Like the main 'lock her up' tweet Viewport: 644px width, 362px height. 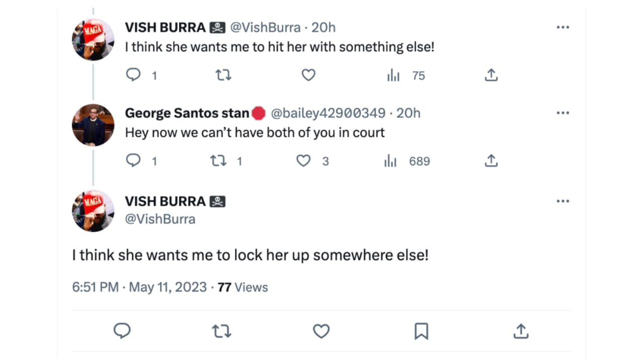point(321,331)
